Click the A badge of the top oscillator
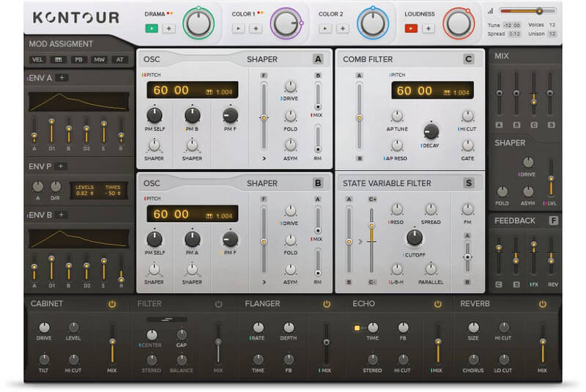Image resolution: width=586 pixels, height=392 pixels. click(318, 59)
